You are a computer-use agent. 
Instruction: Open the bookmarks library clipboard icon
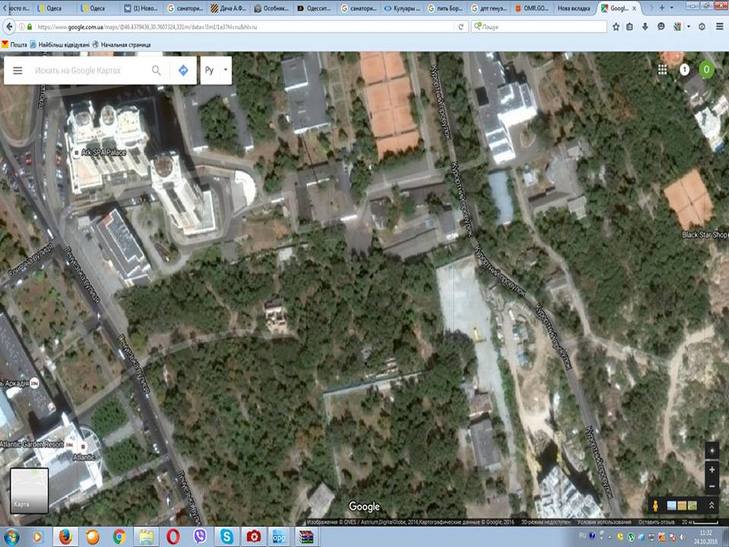[x=630, y=27]
